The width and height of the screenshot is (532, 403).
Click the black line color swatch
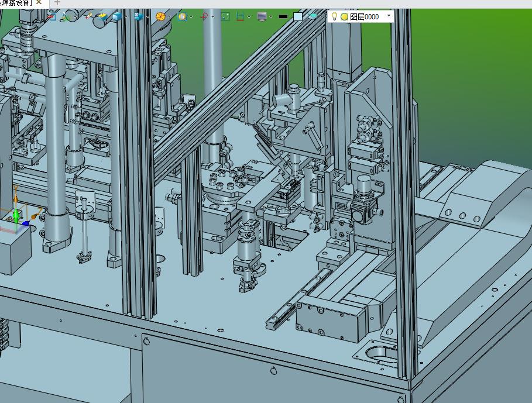283,16
